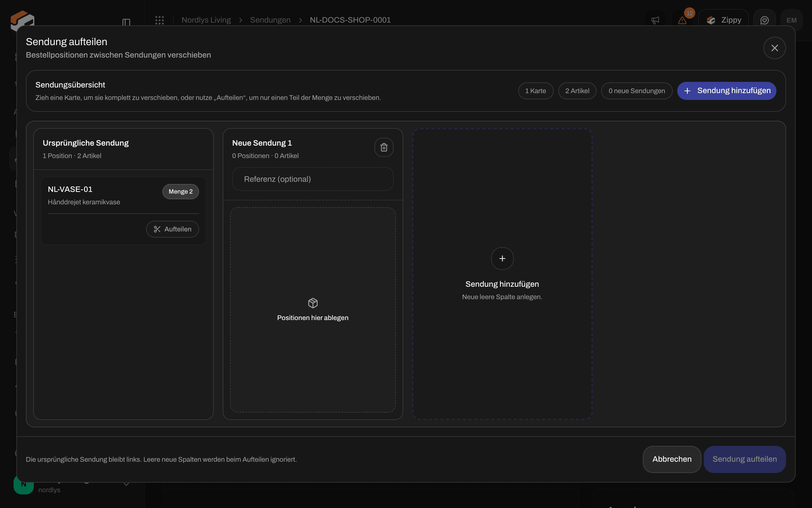Click the blue Sendung hinzufügen button
The image size is (812, 508).
click(727, 91)
